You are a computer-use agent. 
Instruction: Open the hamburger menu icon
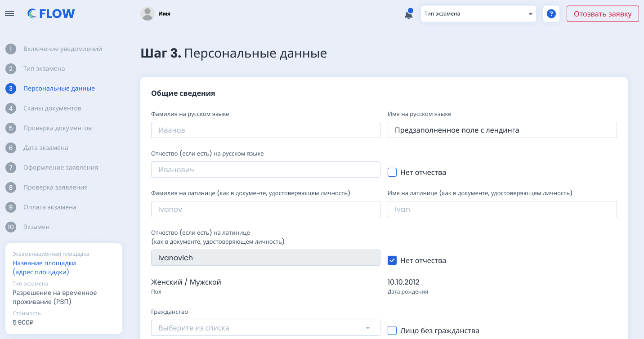pyautogui.click(x=9, y=13)
